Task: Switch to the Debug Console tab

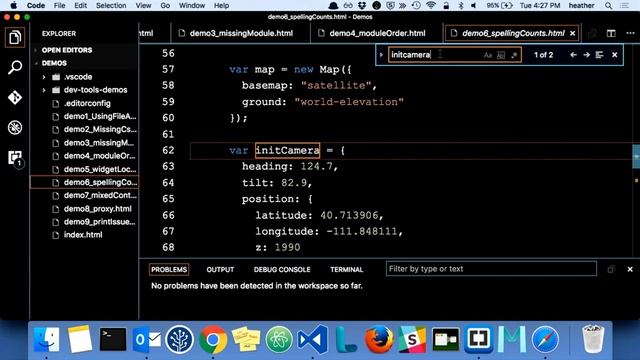Action: (x=282, y=269)
